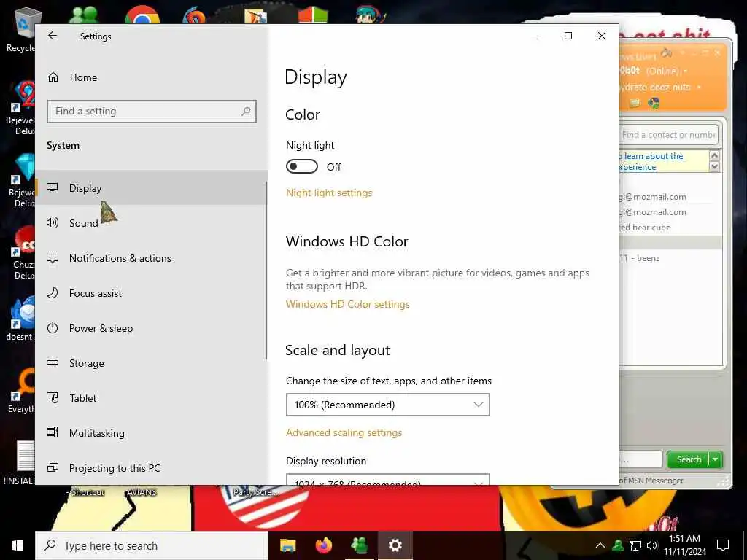Open Power & sleep settings
This screenshot has height=560, width=747.
pos(152,328)
